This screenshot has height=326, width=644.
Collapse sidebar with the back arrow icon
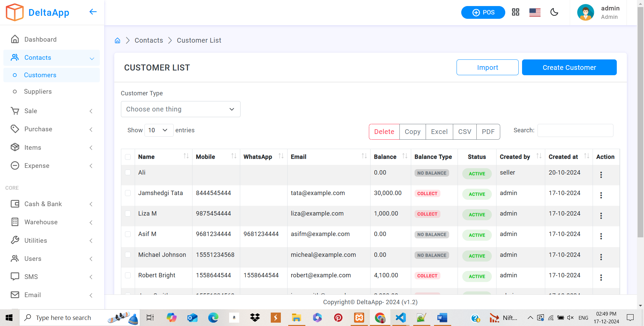coord(93,12)
